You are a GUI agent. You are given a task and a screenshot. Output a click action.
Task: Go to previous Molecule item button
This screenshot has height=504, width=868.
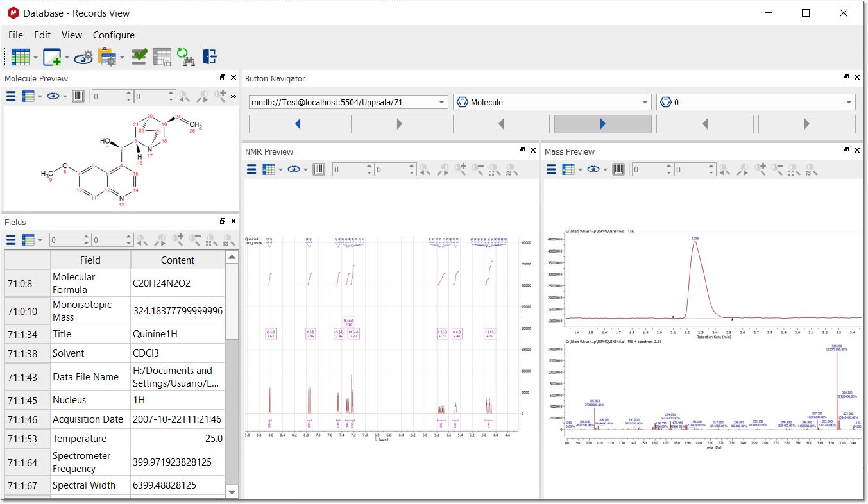pos(501,124)
